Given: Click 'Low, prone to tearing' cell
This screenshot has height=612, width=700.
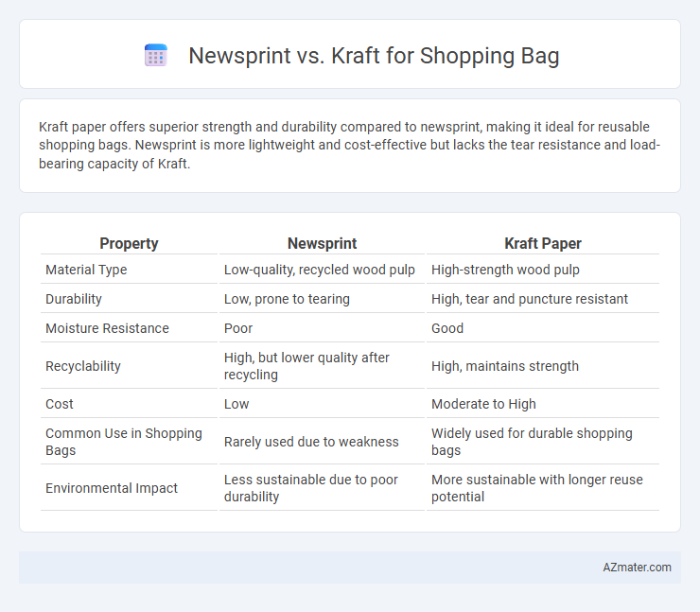Looking at the screenshot, I should 287,299.
